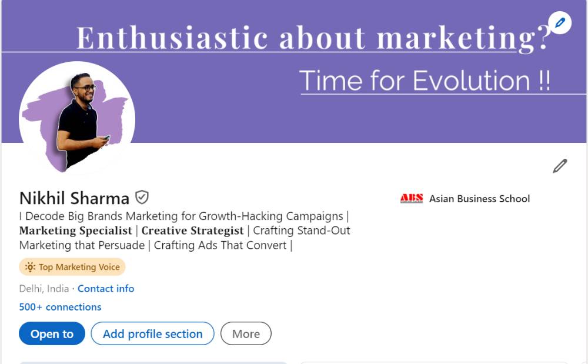
Task: Click the blue pencil icon on banner
Action: [x=560, y=23]
